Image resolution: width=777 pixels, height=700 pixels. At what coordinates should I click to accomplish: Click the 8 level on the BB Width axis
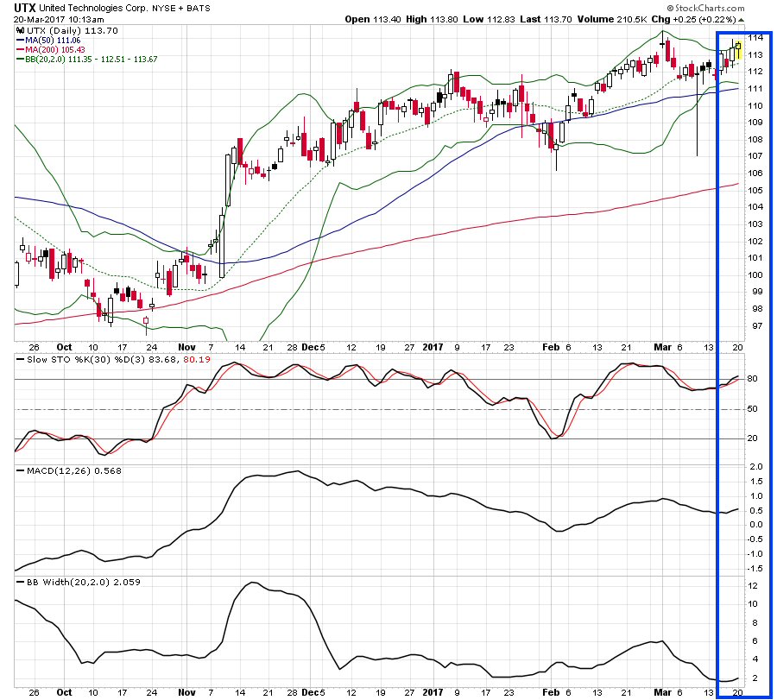[x=755, y=622]
